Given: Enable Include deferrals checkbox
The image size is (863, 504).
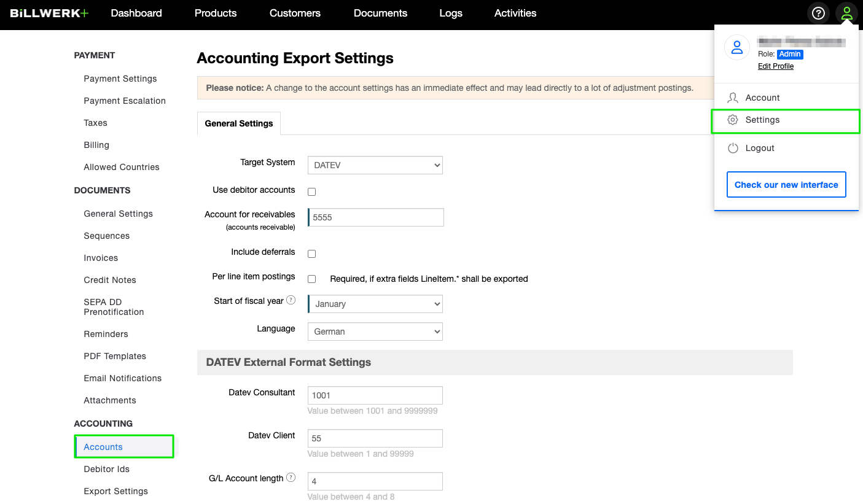Looking at the screenshot, I should pos(311,254).
